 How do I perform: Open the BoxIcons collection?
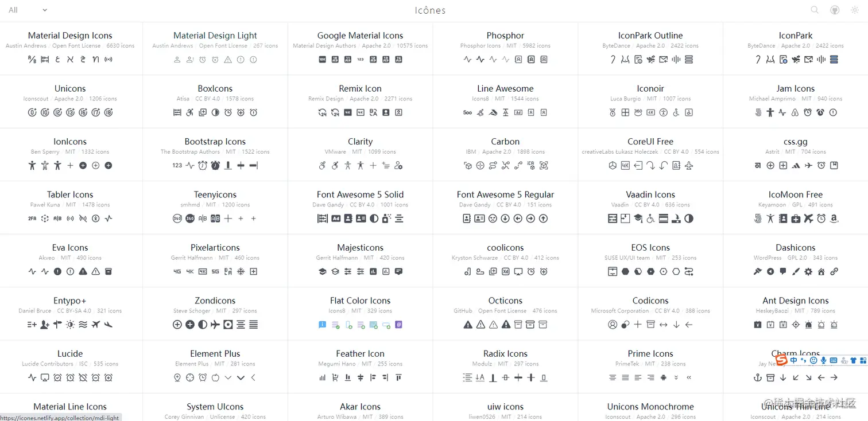[215, 88]
